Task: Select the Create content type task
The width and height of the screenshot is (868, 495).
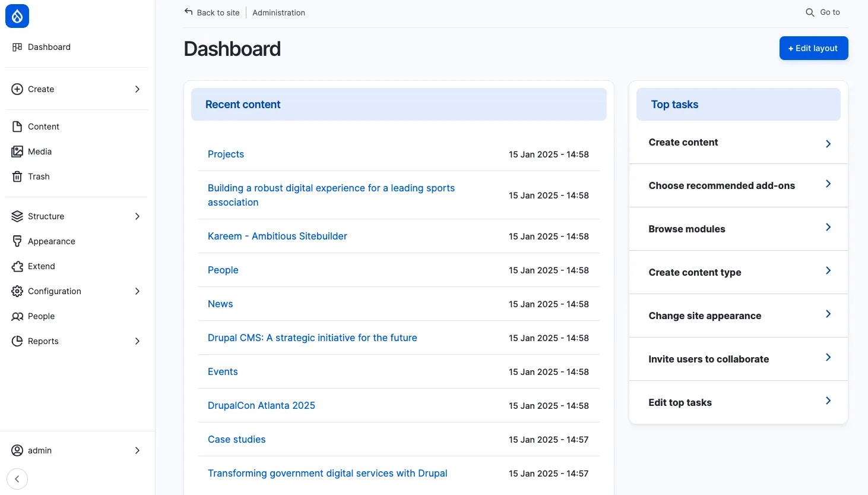Action: pyautogui.click(x=695, y=272)
